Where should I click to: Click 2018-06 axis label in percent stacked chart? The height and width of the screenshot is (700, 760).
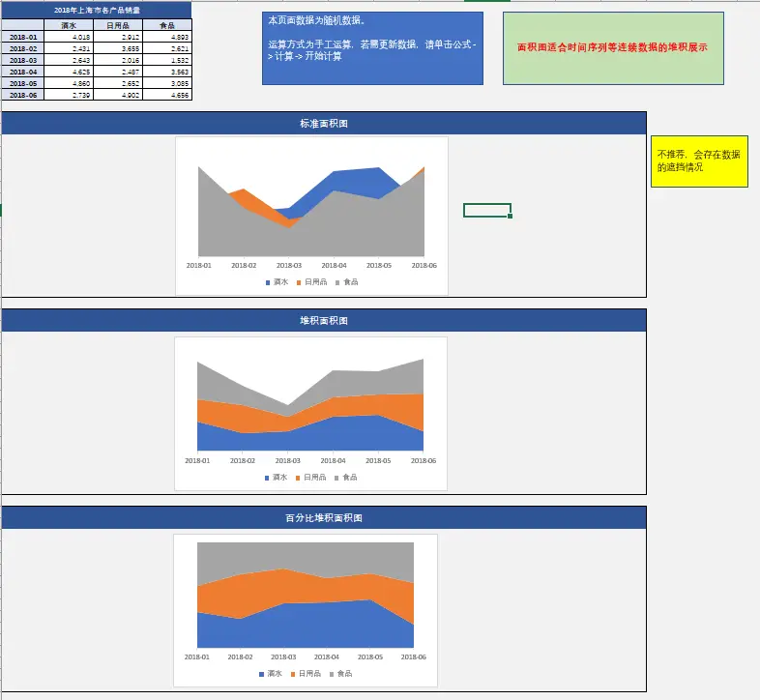pyautogui.click(x=414, y=656)
